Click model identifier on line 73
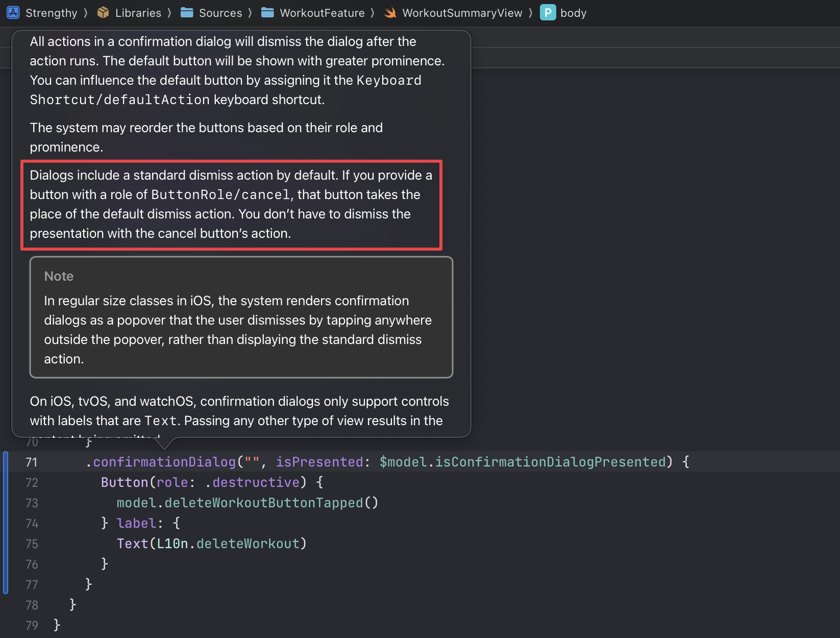Screen dimensions: 840x638 point(136,503)
